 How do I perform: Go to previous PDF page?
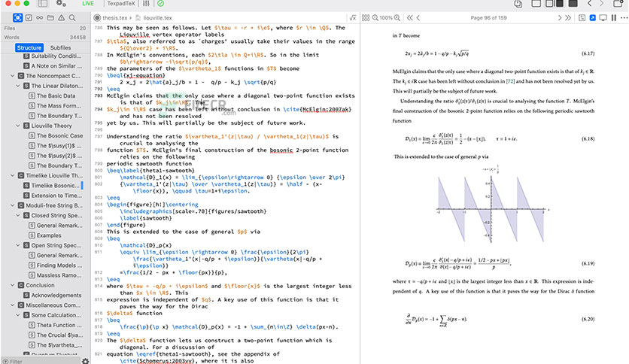coord(418,17)
